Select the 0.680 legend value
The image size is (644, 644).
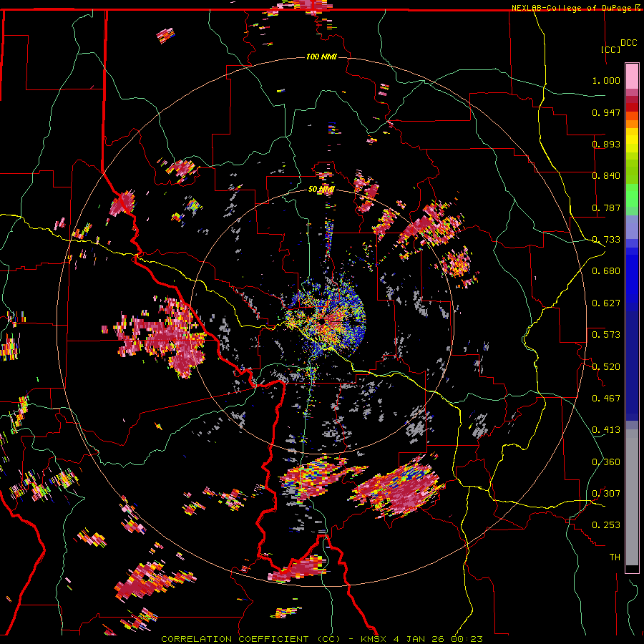coord(606,271)
